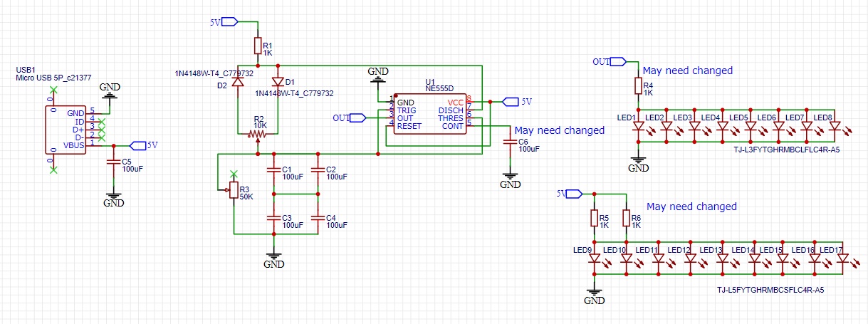868x324 pixels.
Task: Click the CONT pin label on U1
Action: [452, 125]
